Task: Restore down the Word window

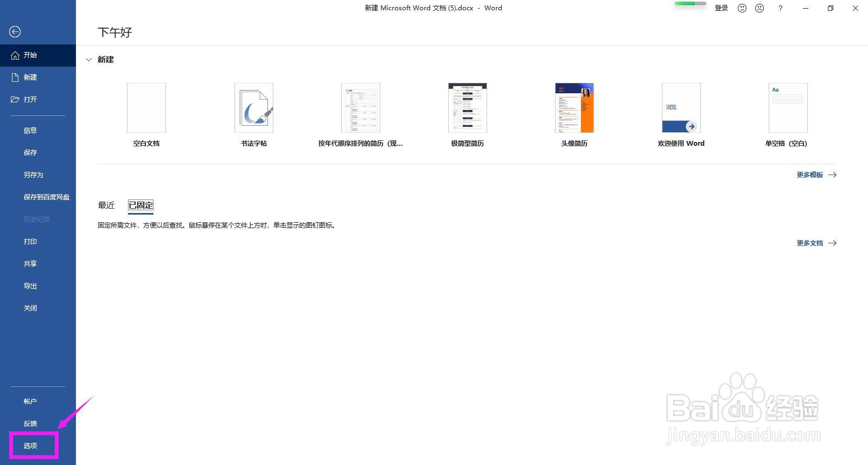Action: tap(831, 8)
